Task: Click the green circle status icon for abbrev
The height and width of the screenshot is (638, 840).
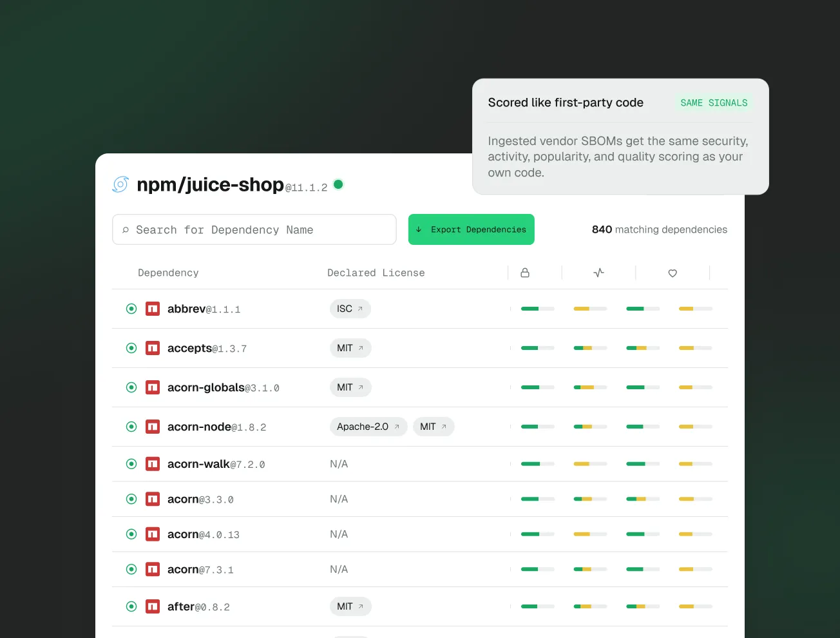Action: coord(131,309)
